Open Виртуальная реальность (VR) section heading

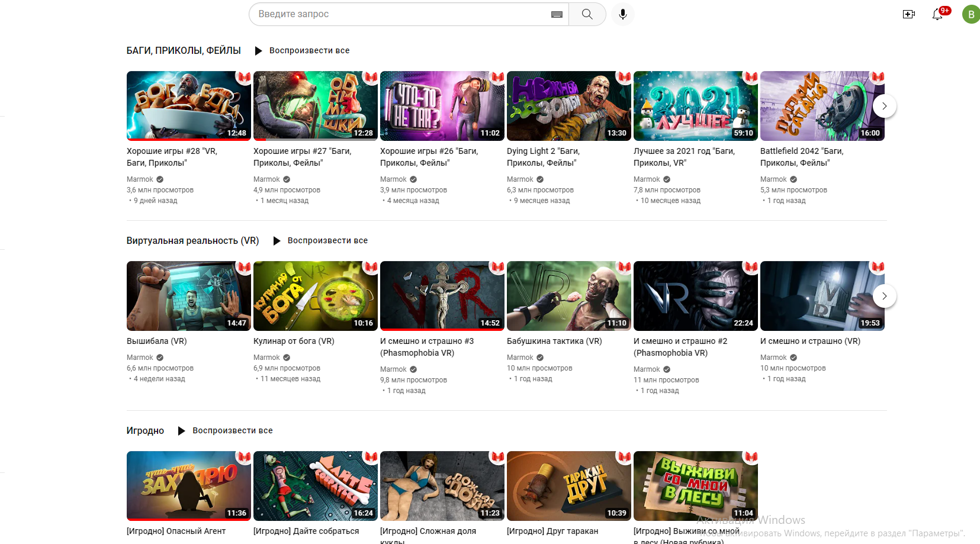pyautogui.click(x=192, y=240)
